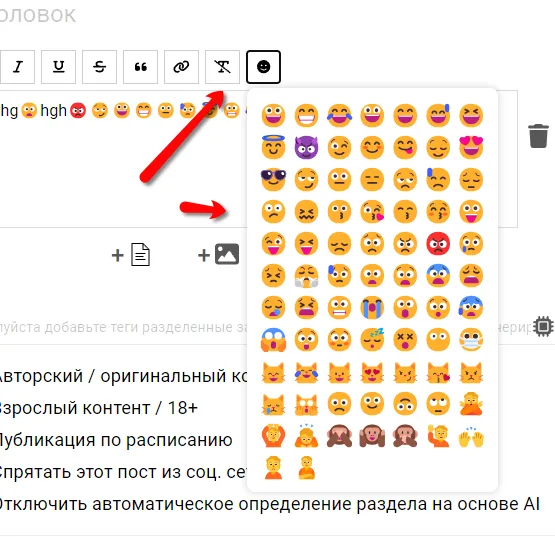Insert a blockquote with quote button
The height and width of the screenshot is (537, 555).
coord(141,67)
